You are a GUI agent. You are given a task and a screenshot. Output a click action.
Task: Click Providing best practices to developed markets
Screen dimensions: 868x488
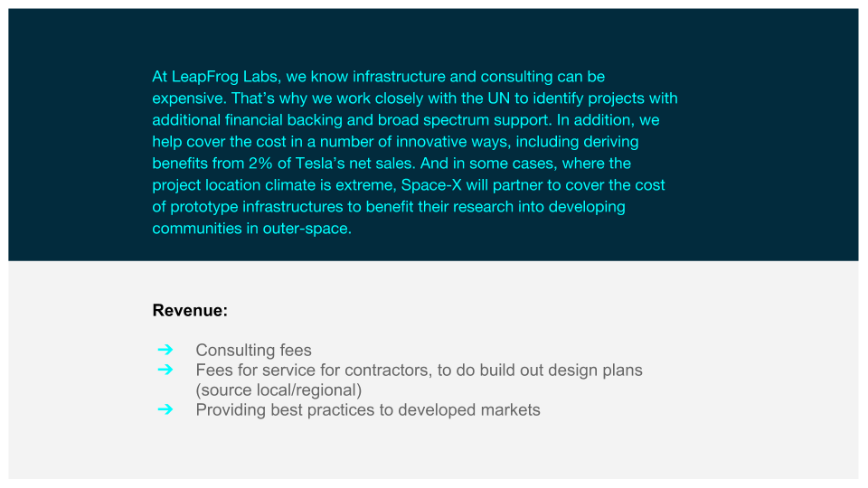tap(368, 410)
